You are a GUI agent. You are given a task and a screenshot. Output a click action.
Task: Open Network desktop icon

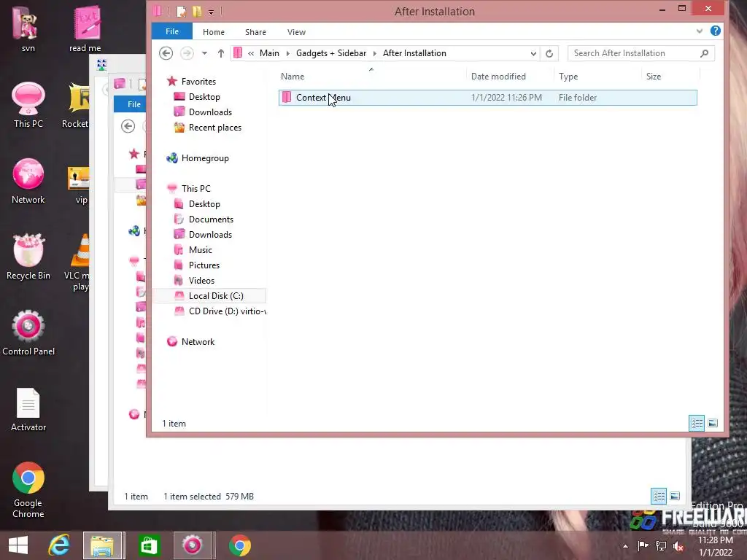(28, 182)
